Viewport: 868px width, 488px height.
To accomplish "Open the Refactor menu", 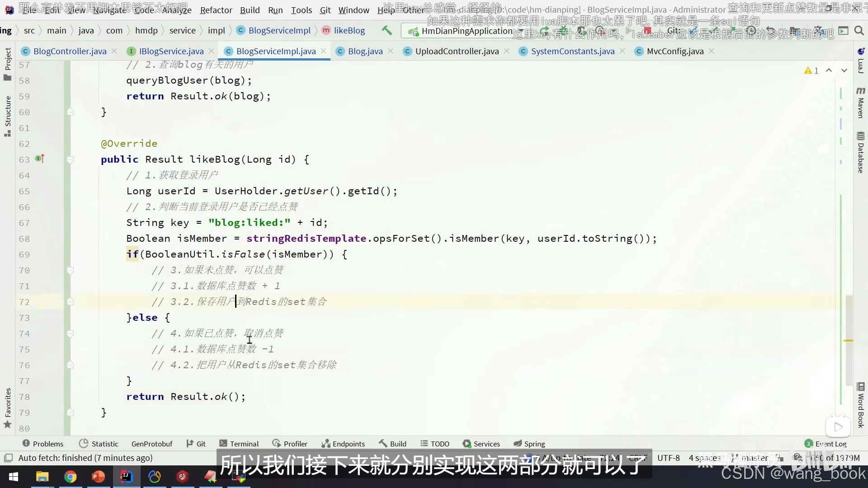I will [x=216, y=10].
